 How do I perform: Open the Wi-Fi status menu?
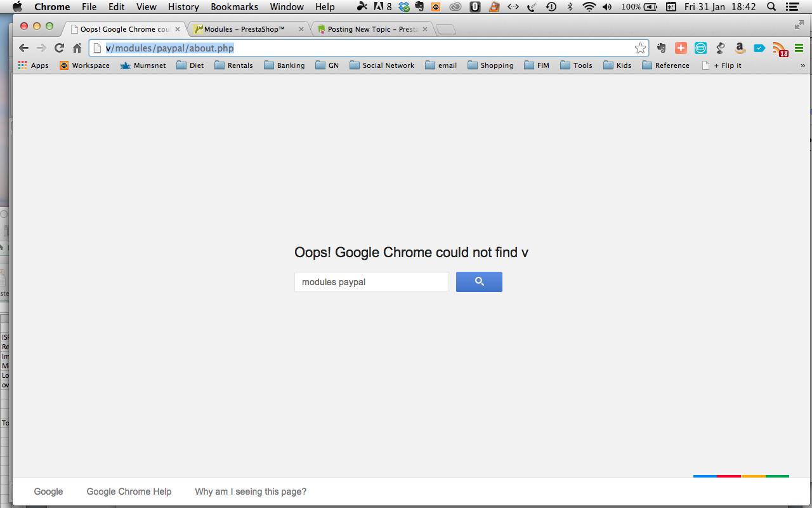coord(589,7)
